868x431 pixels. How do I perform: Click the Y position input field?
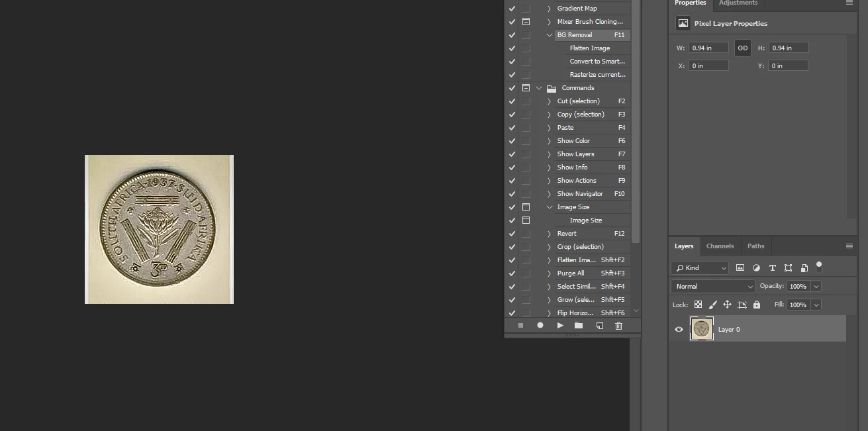click(788, 66)
